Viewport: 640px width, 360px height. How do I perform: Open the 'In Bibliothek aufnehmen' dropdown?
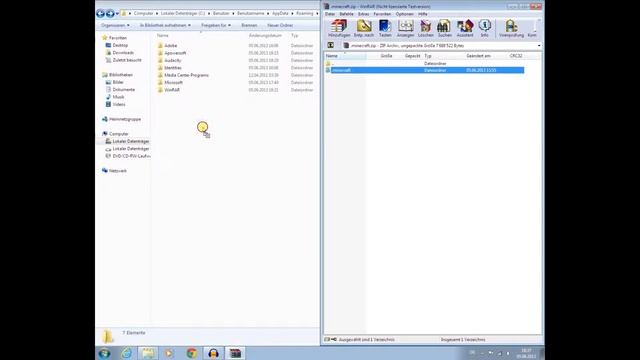165,25
